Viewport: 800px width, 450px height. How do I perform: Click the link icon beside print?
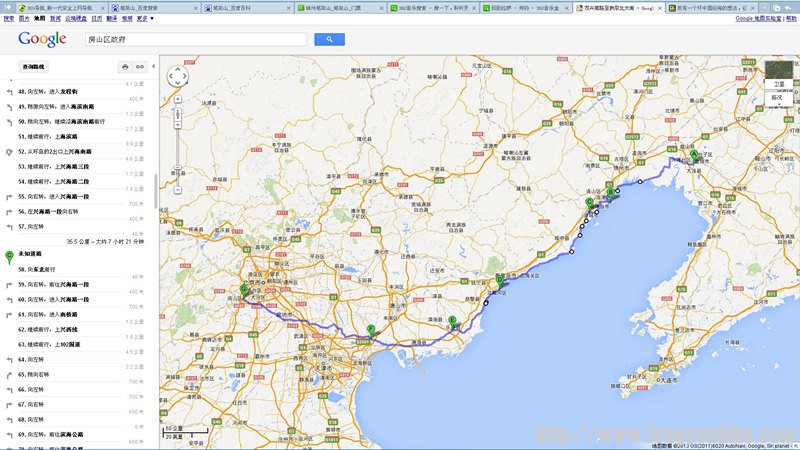[x=140, y=67]
